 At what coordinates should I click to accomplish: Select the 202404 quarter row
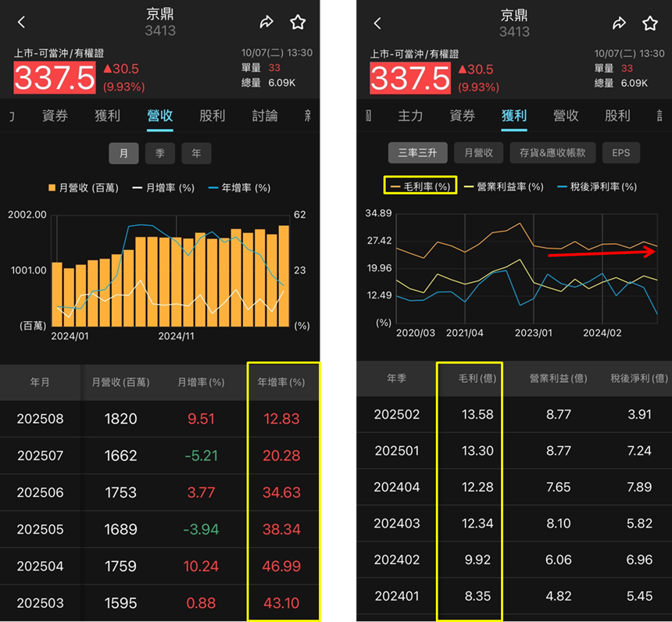[x=514, y=488]
